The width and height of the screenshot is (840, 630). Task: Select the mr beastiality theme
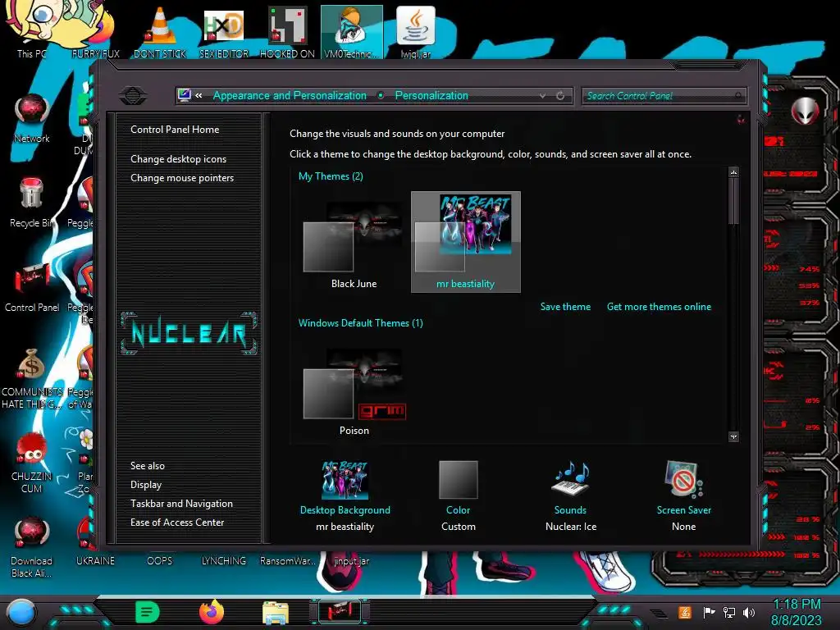(466, 242)
